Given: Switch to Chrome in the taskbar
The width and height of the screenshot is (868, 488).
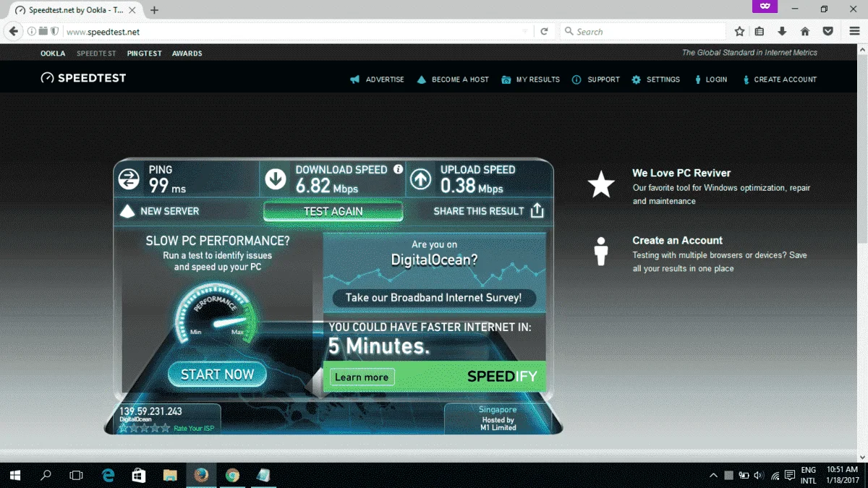Looking at the screenshot, I should point(232,475).
